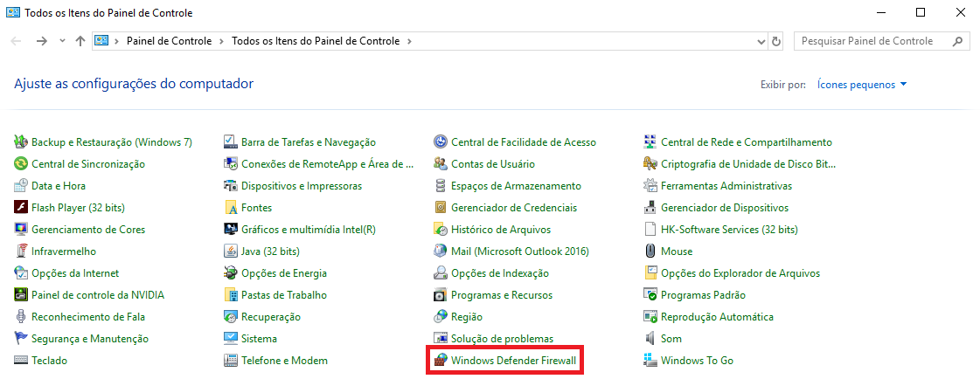Click the Infravermelho icon
980x379 pixels.
pyautogui.click(x=21, y=252)
